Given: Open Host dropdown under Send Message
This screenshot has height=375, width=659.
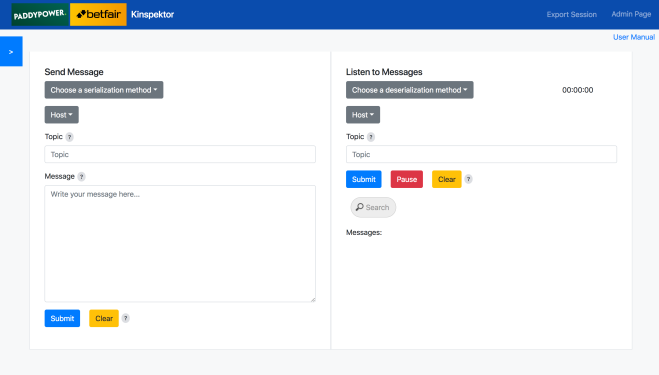Looking at the screenshot, I should pos(61,115).
